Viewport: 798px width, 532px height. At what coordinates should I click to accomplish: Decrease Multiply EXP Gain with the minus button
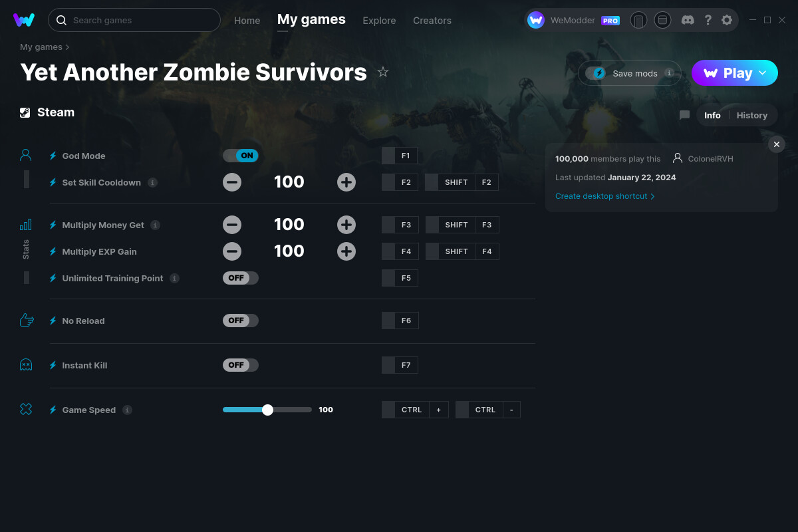232,251
